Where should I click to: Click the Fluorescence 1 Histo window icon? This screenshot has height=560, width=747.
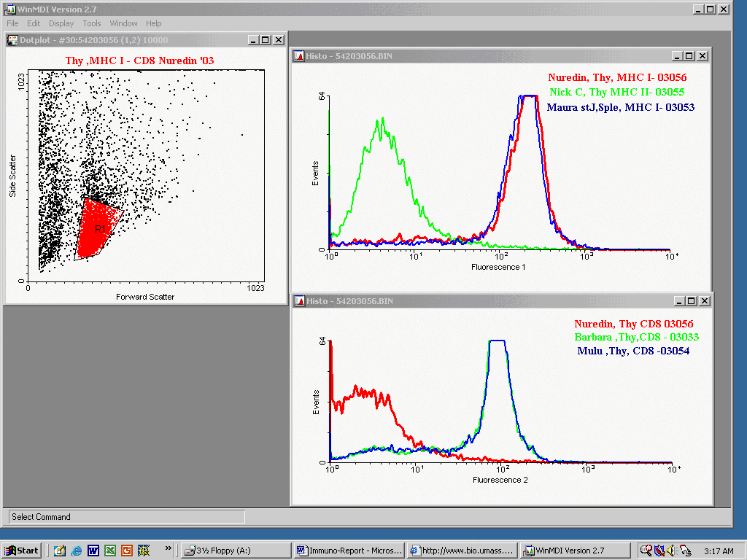pos(299,55)
